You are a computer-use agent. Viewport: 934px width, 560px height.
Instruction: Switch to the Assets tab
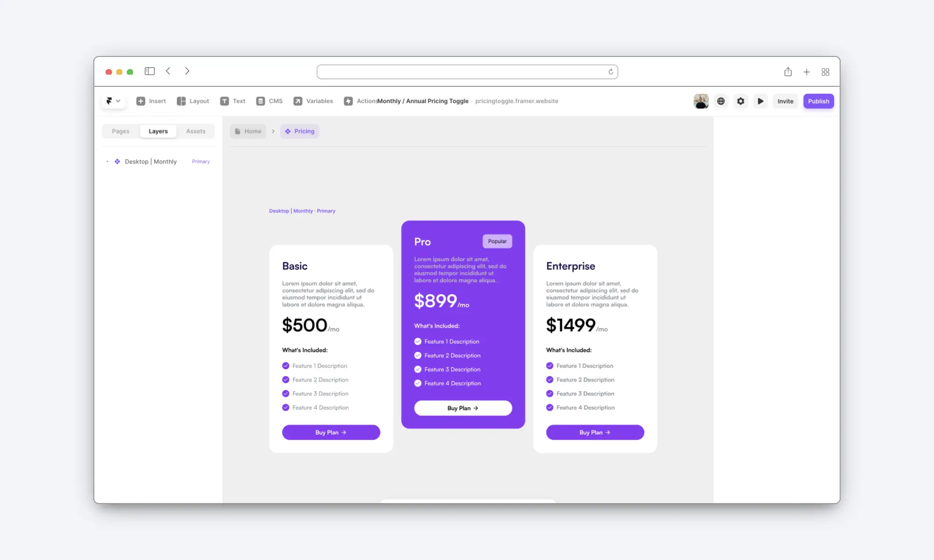196,131
